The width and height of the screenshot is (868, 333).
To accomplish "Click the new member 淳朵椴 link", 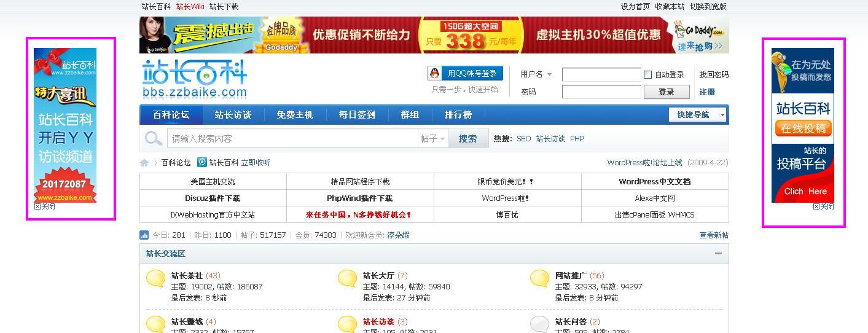I will (x=398, y=235).
